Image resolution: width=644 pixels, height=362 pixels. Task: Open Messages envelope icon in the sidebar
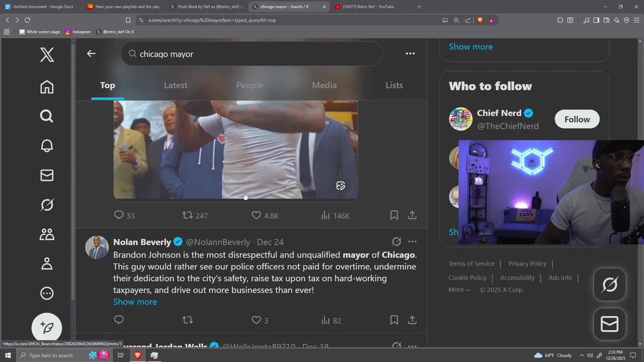[x=47, y=175]
